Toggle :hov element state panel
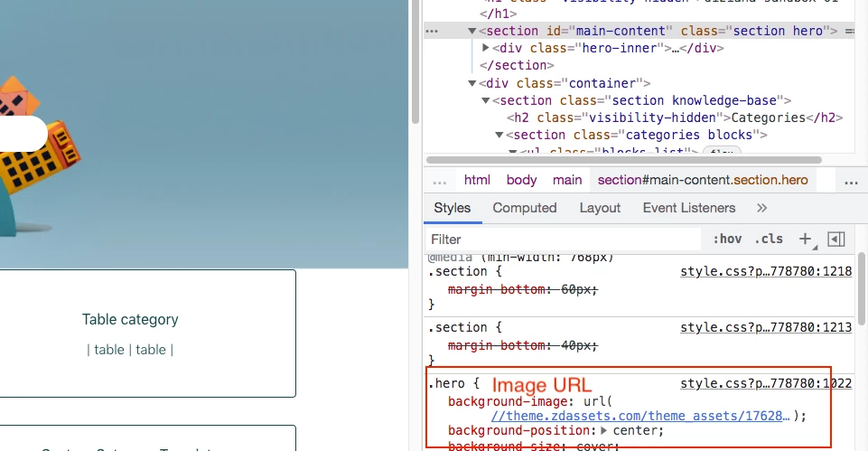 727,239
